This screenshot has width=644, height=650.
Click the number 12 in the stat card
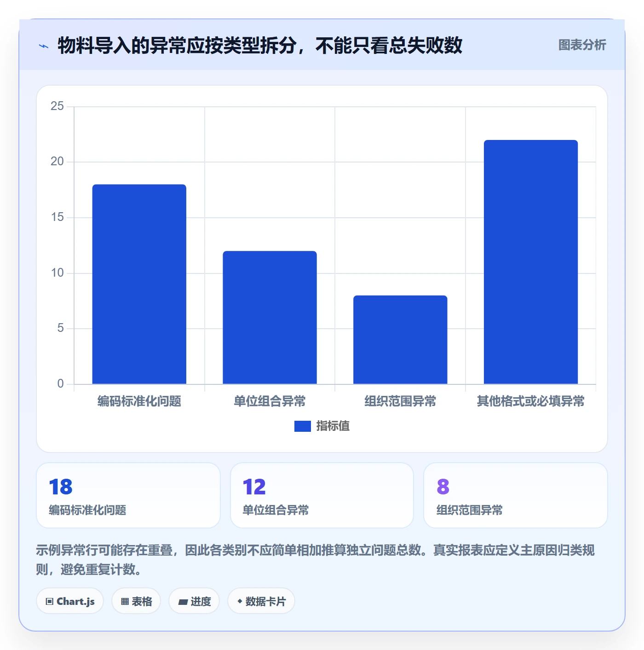coord(254,487)
